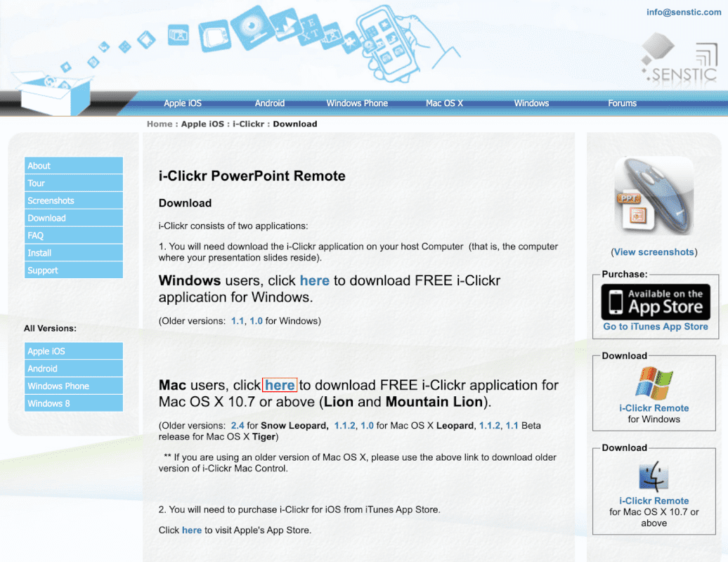Open the Apple iOS navigation tab

point(183,103)
